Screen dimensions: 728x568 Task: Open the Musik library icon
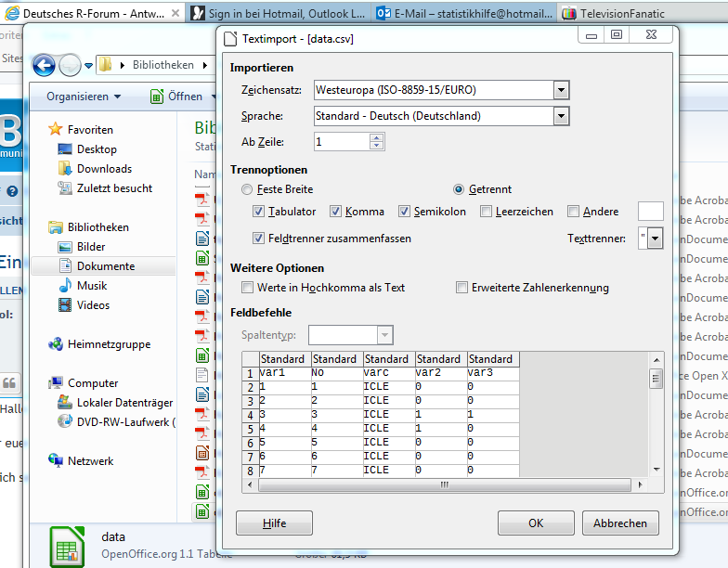(65, 286)
